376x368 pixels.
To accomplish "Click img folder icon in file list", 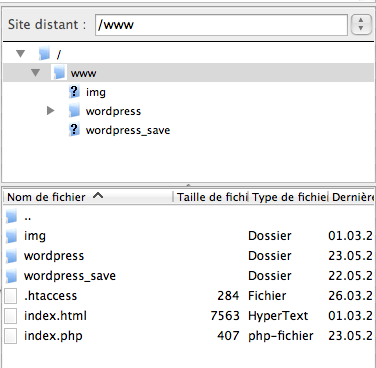I will (x=11, y=236).
